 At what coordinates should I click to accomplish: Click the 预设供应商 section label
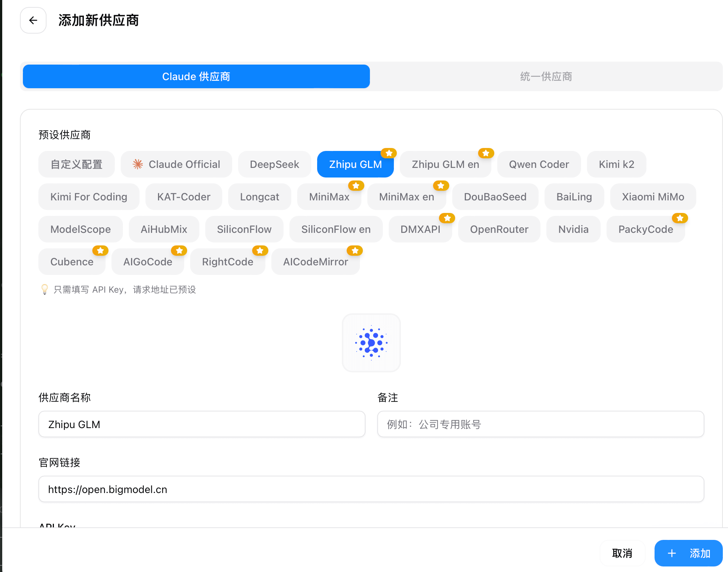[65, 135]
